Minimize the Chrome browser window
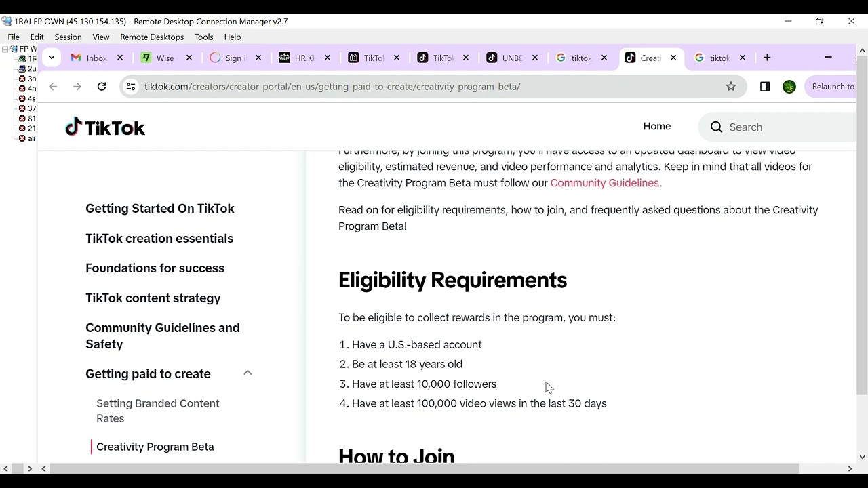This screenshot has width=868, height=488. [x=828, y=58]
